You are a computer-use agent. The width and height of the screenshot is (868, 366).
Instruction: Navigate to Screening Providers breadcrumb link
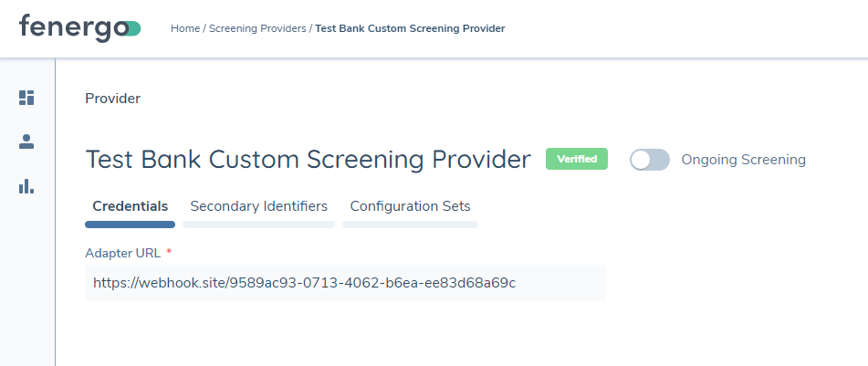coord(257,28)
